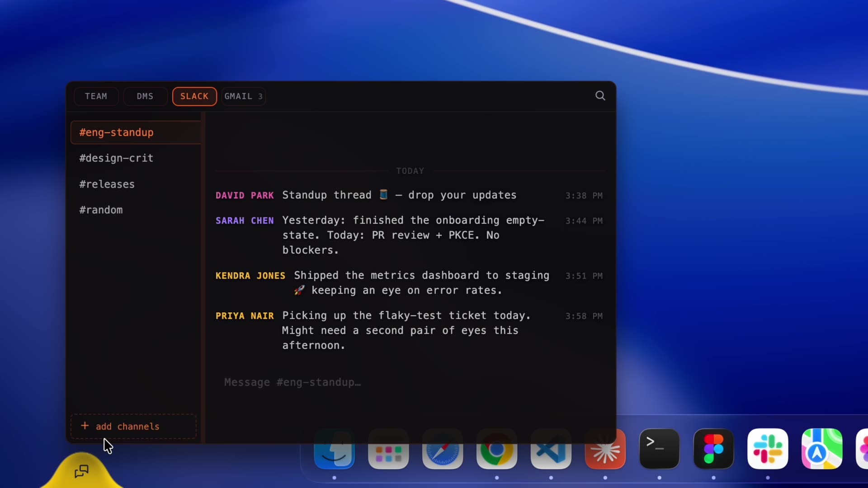Open the #design-crit channel

click(x=136, y=158)
